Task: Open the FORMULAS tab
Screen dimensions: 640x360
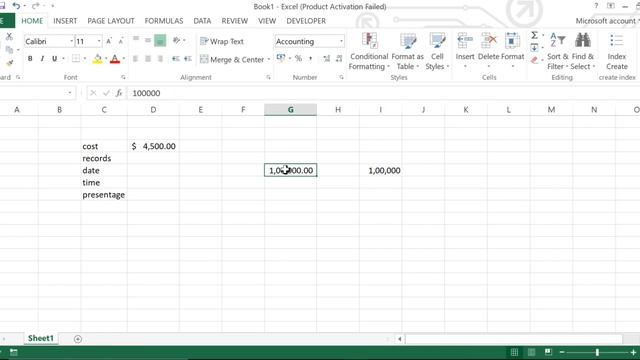Action: coord(164,21)
